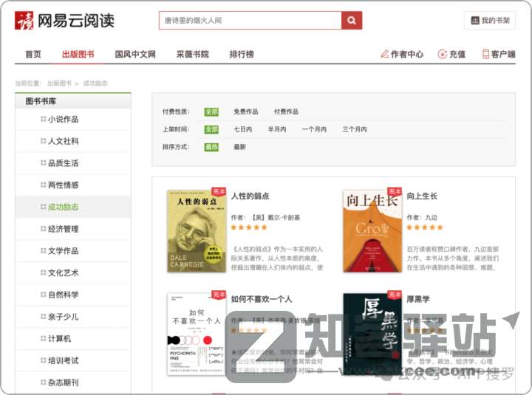Open the 国风中文网 tab
Viewport: 532px width, 395px height.
tap(135, 54)
